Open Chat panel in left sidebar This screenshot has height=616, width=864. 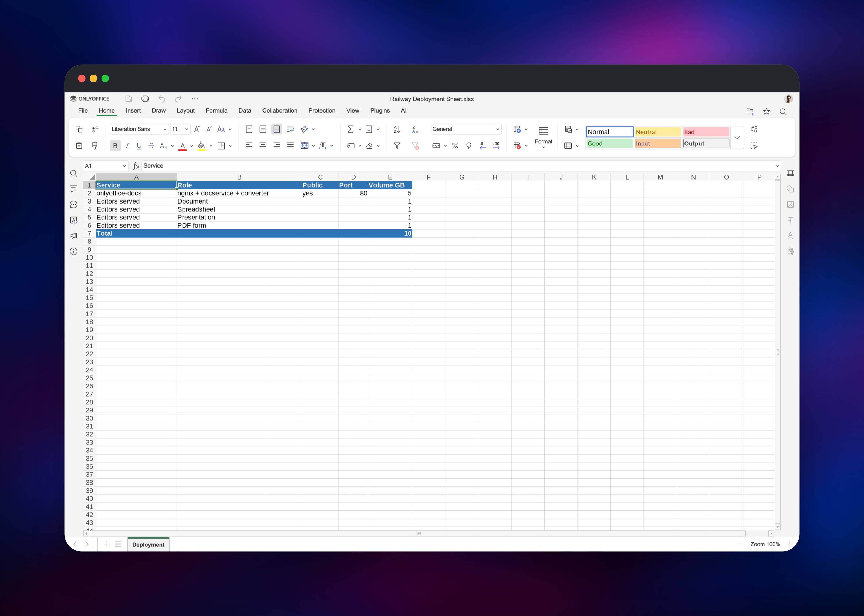pyautogui.click(x=74, y=204)
